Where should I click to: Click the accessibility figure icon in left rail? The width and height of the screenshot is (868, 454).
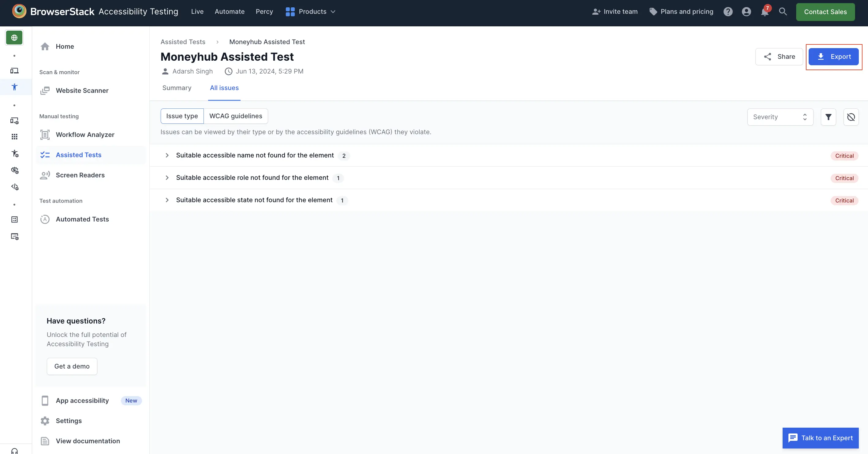point(14,87)
